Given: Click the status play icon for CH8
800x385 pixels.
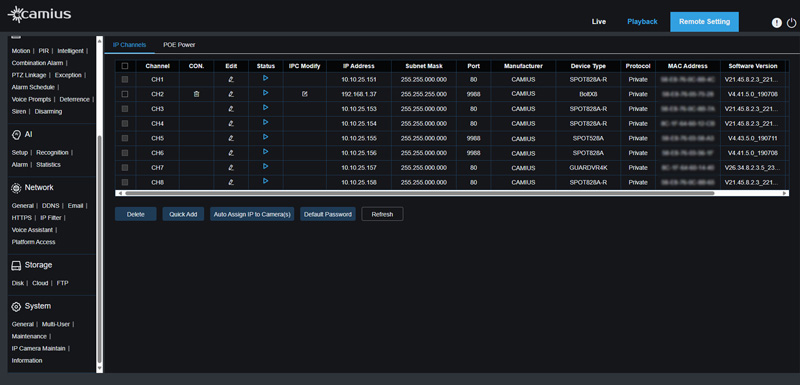Looking at the screenshot, I should (265, 181).
